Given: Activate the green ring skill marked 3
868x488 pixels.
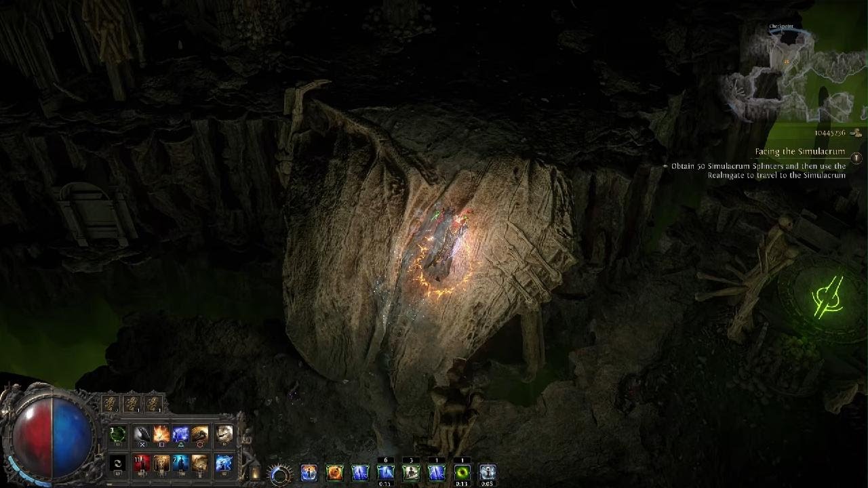Looking at the screenshot, I should coord(118,434).
